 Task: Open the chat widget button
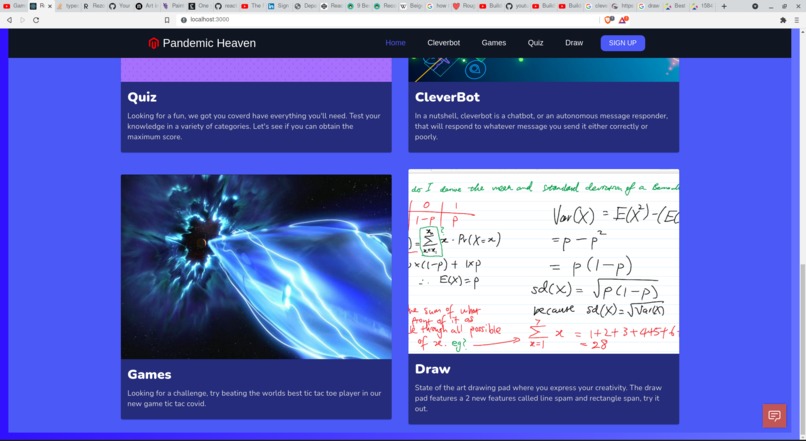click(x=774, y=415)
